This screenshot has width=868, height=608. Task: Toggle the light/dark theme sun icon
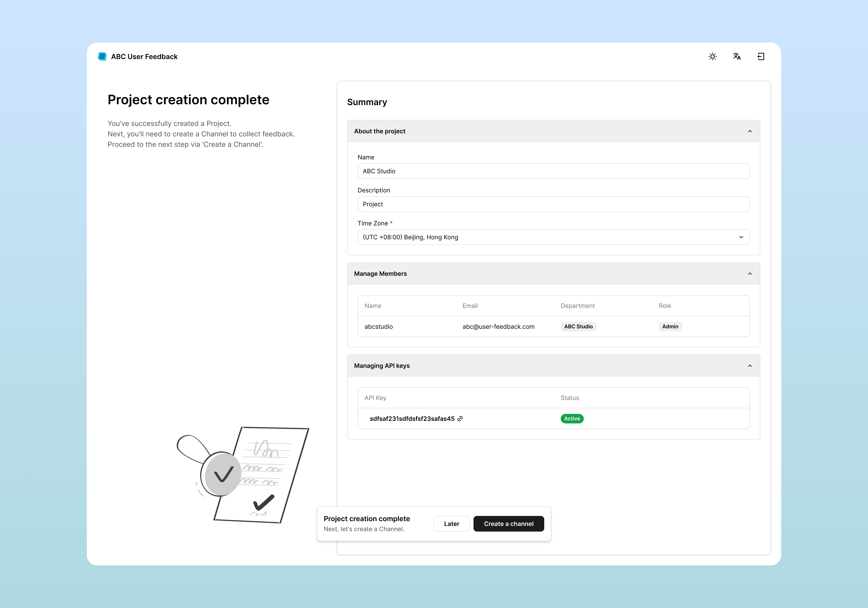pyautogui.click(x=712, y=56)
